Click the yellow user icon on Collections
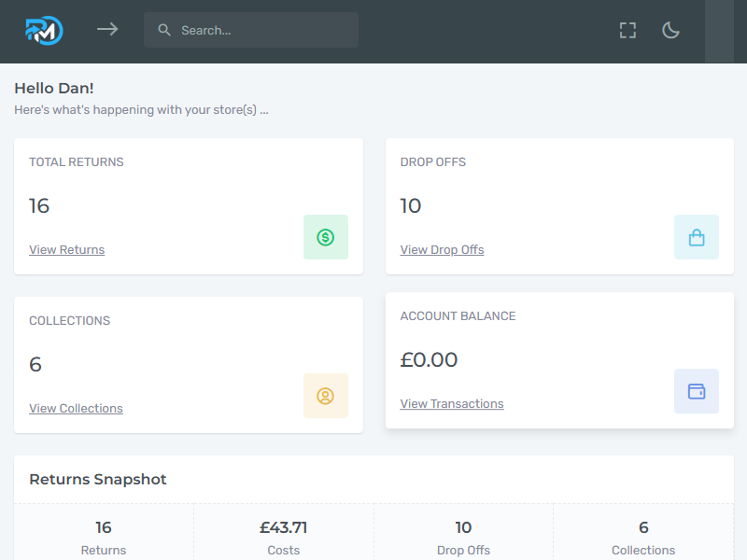The height and width of the screenshot is (560, 747). point(325,396)
